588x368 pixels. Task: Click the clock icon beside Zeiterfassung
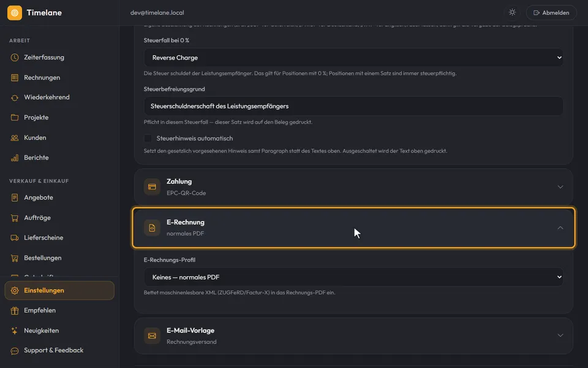click(15, 58)
